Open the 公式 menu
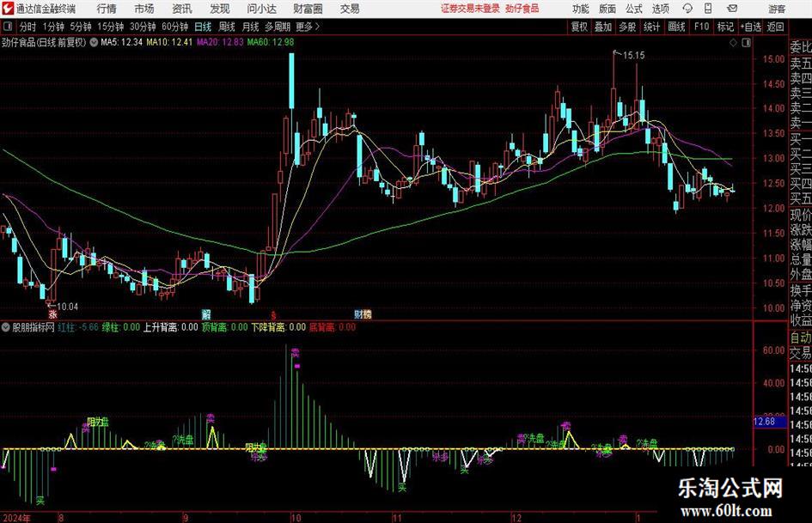This screenshot has width=812, height=523. pyautogui.click(x=634, y=9)
